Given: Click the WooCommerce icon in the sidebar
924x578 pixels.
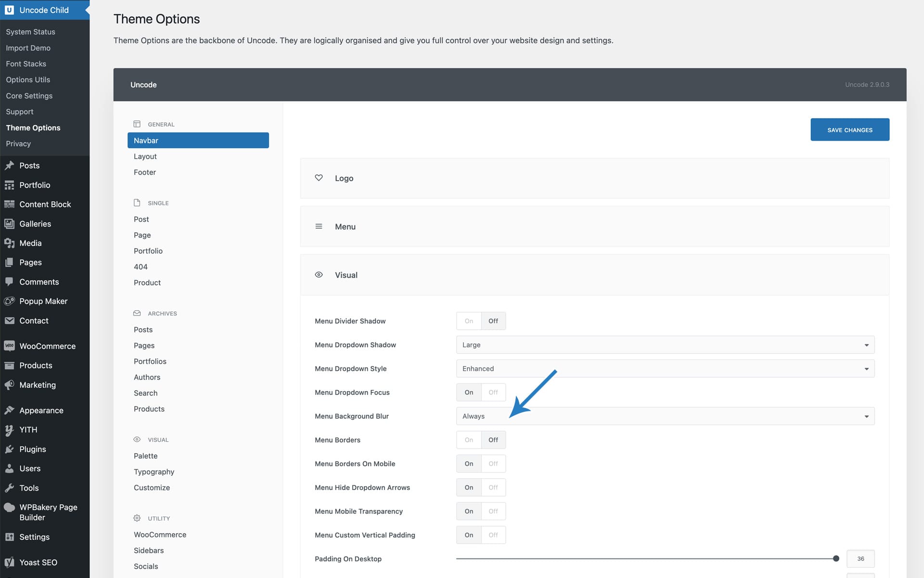Looking at the screenshot, I should click(9, 346).
